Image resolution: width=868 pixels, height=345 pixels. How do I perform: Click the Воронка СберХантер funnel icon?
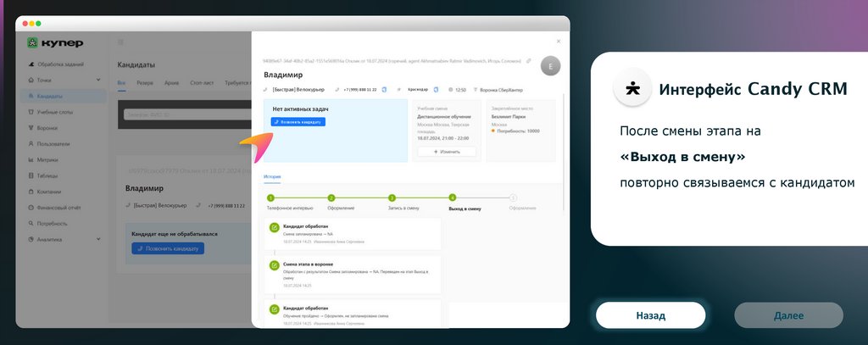(x=476, y=90)
